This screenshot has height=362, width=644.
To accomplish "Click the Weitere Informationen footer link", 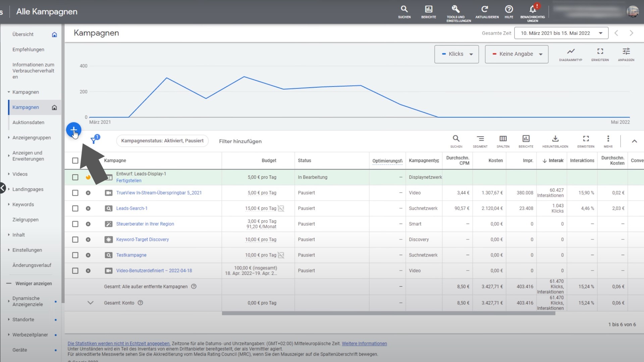I will click(364, 344).
